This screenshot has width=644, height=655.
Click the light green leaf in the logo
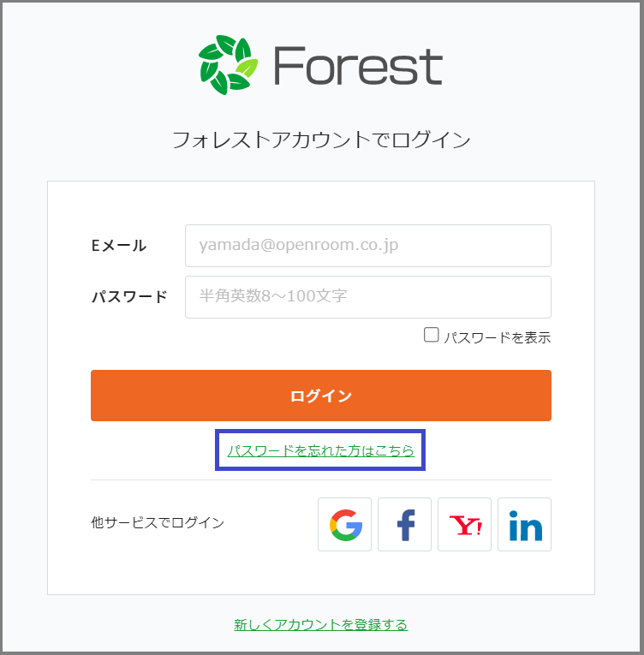point(246,67)
